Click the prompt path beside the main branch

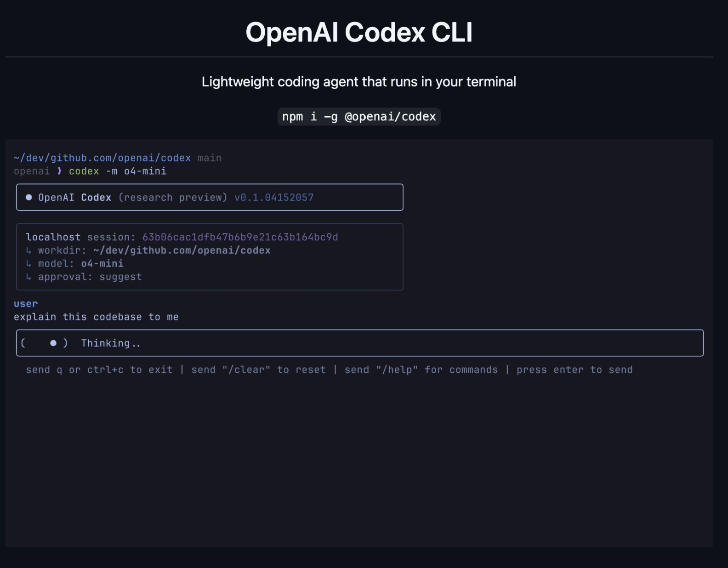coord(102,158)
